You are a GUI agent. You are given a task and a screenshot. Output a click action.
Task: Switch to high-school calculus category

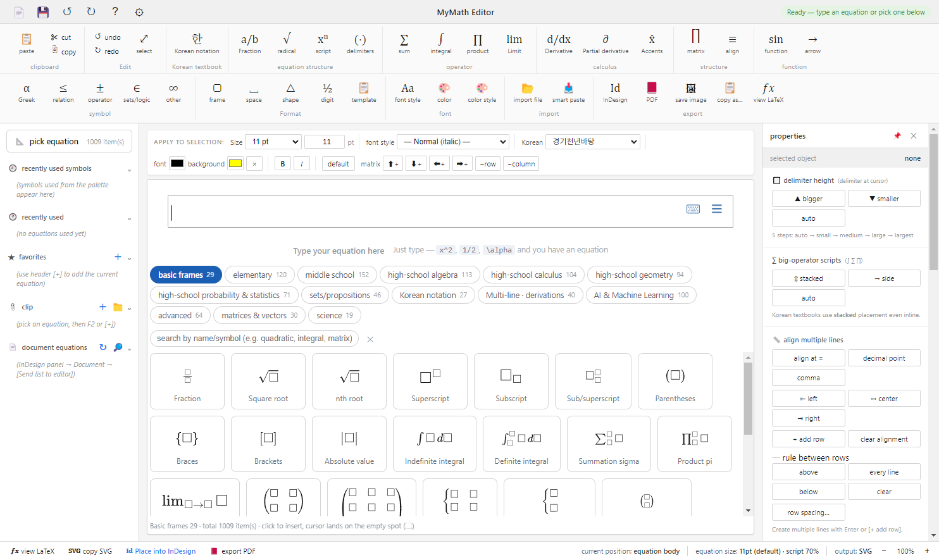[x=533, y=275]
